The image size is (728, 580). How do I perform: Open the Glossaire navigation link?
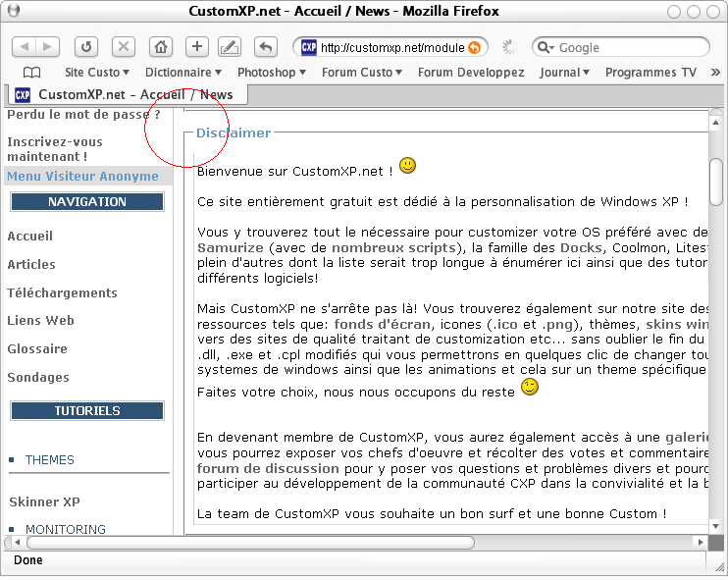pos(37,349)
